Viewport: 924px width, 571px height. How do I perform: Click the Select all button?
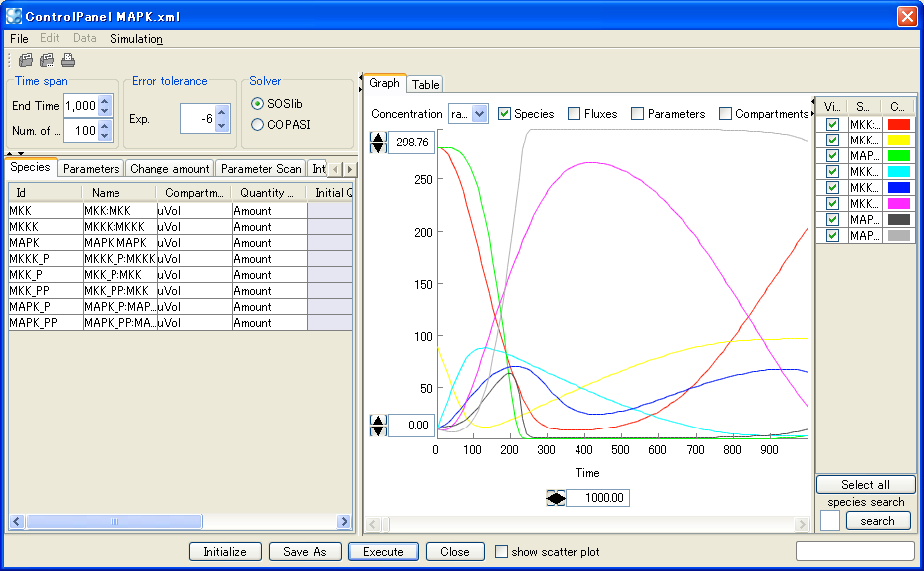865,485
